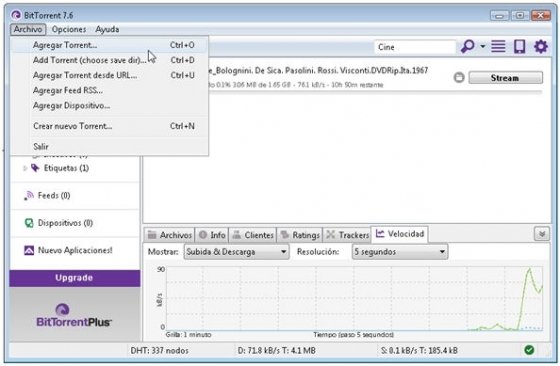This screenshot has width=560, height=366.
Task: Click the green network status check icon
Action: coord(529,350)
